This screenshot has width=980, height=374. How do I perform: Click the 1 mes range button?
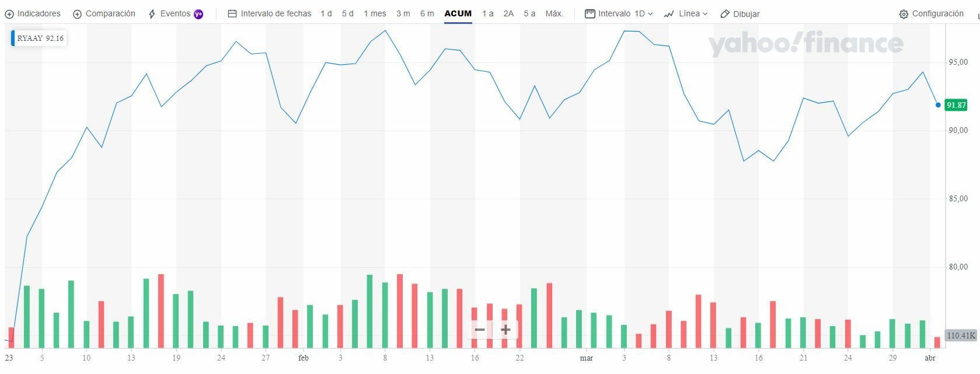coord(375,13)
